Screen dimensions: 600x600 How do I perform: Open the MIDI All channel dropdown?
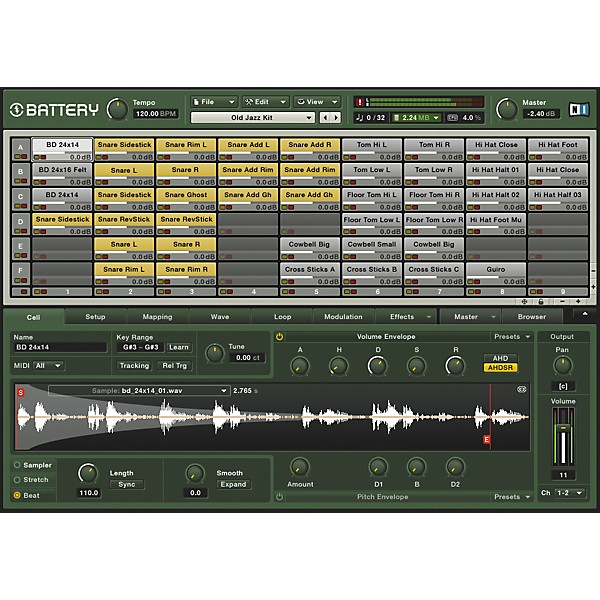click(x=48, y=365)
